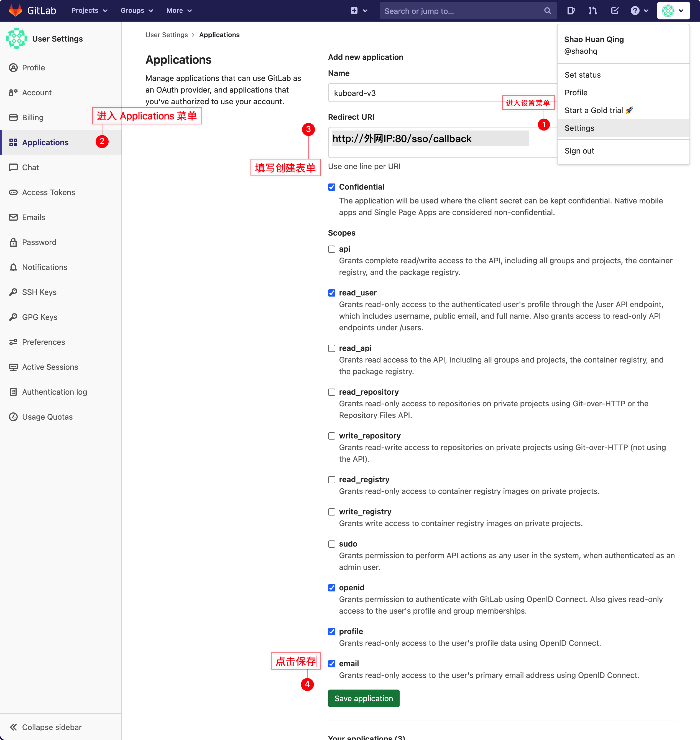700x740 pixels.
Task: Enable the api scope checkbox
Action: (x=331, y=249)
